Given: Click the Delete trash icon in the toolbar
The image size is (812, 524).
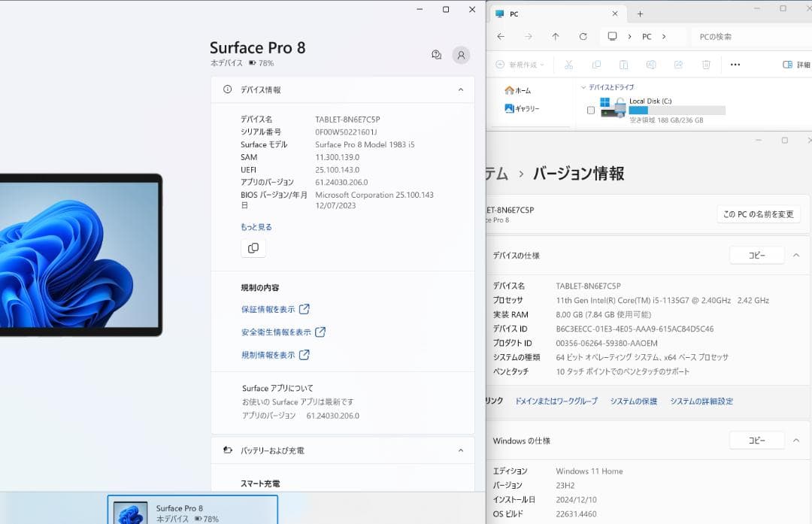Looking at the screenshot, I should click(x=705, y=65).
